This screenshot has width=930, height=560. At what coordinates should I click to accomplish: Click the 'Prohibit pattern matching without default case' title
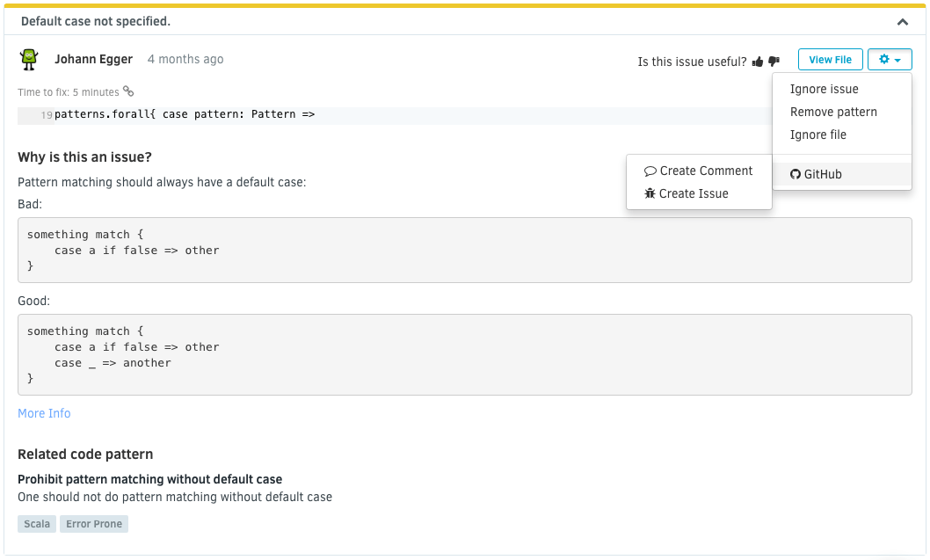[149, 479]
